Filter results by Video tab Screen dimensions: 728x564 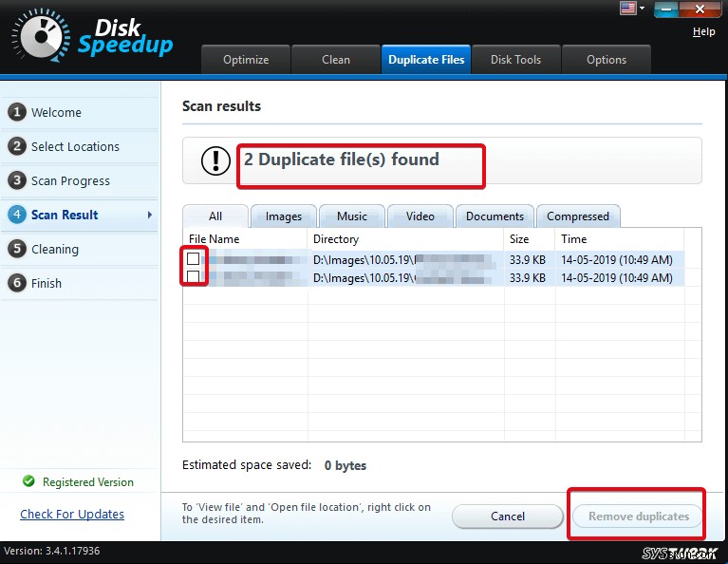coord(420,216)
